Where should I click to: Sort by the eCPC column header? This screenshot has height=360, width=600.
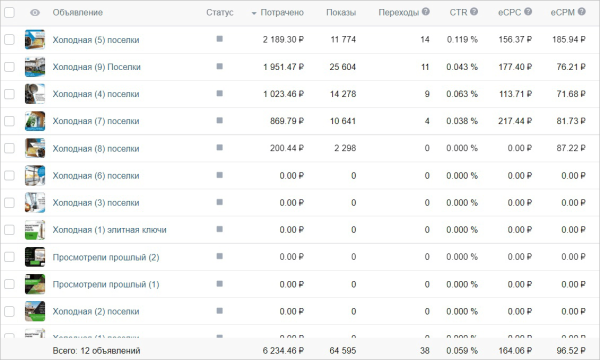[509, 13]
